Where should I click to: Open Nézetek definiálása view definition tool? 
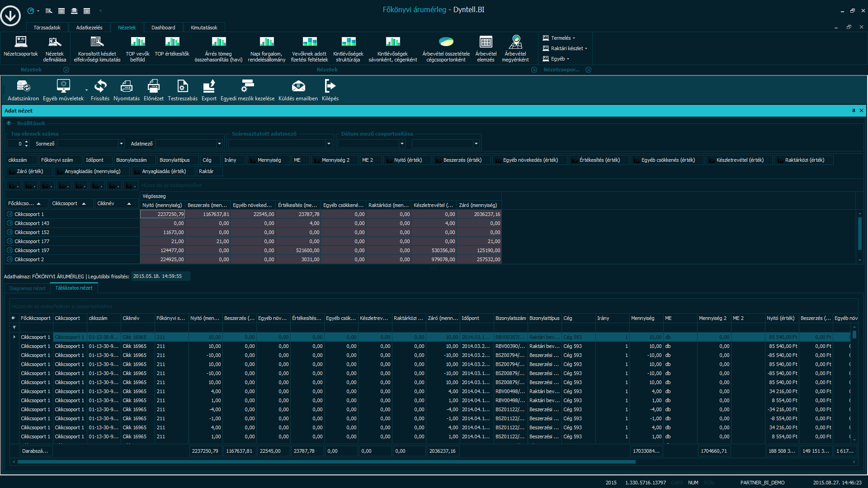pyautogui.click(x=55, y=49)
